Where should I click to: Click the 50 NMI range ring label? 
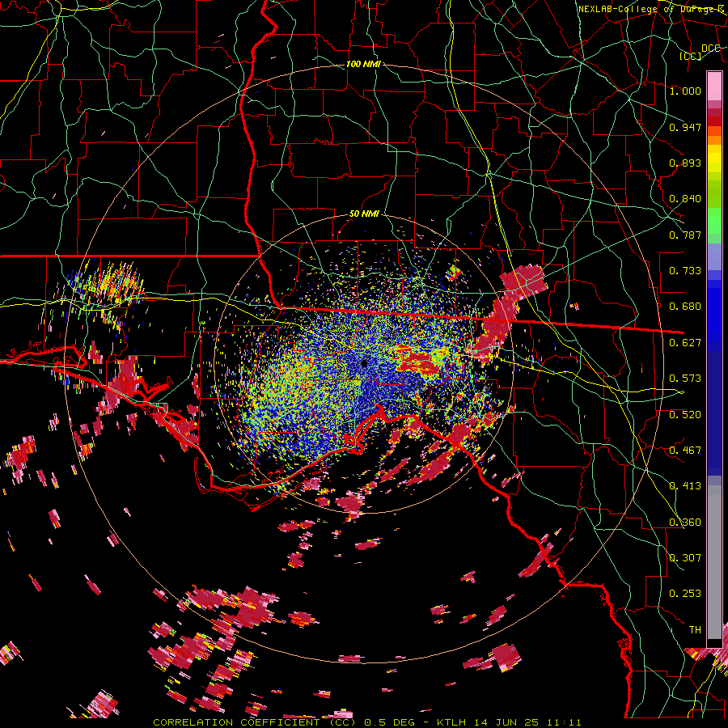click(364, 214)
